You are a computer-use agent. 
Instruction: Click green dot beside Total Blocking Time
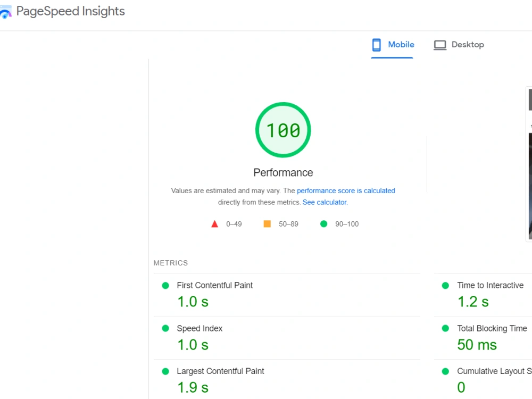click(445, 328)
